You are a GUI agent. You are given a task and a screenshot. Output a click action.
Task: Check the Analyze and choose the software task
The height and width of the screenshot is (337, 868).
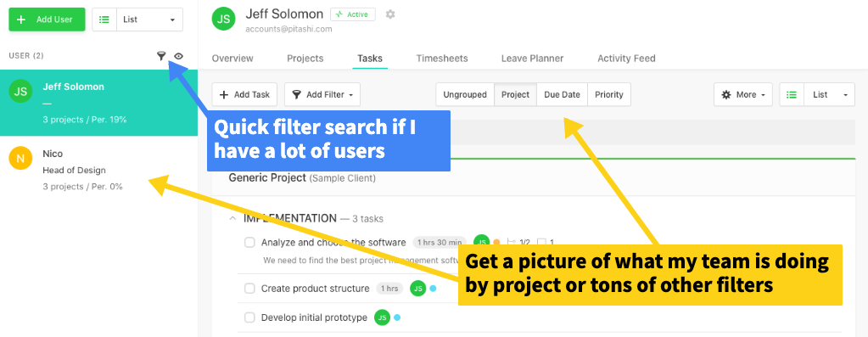point(249,243)
